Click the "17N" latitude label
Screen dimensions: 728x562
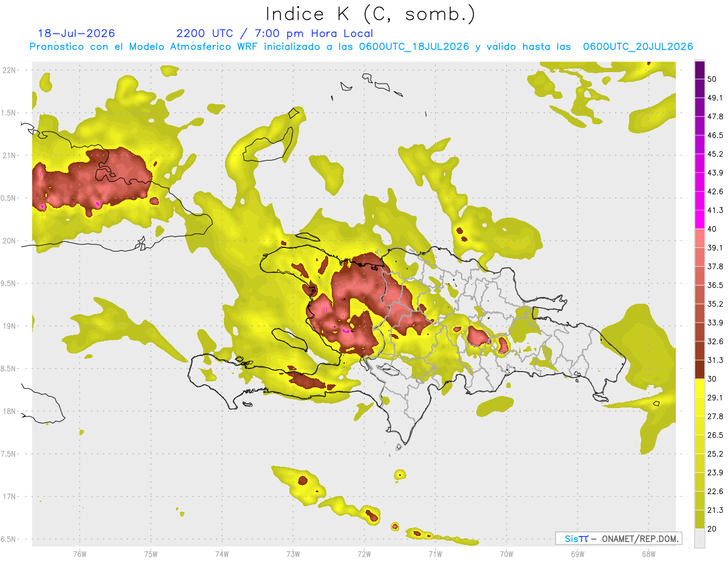click(x=9, y=497)
